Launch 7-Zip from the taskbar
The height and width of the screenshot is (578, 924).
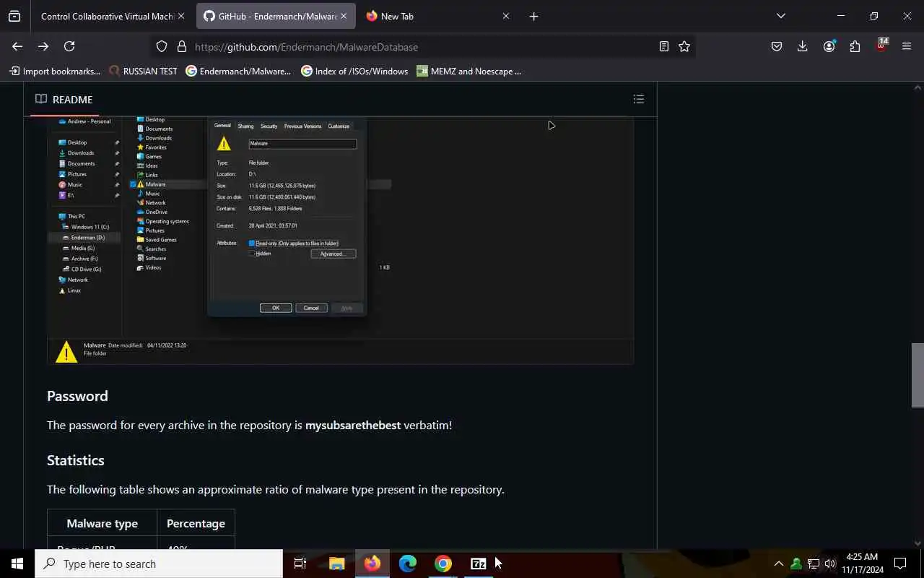click(x=478, y=564)
